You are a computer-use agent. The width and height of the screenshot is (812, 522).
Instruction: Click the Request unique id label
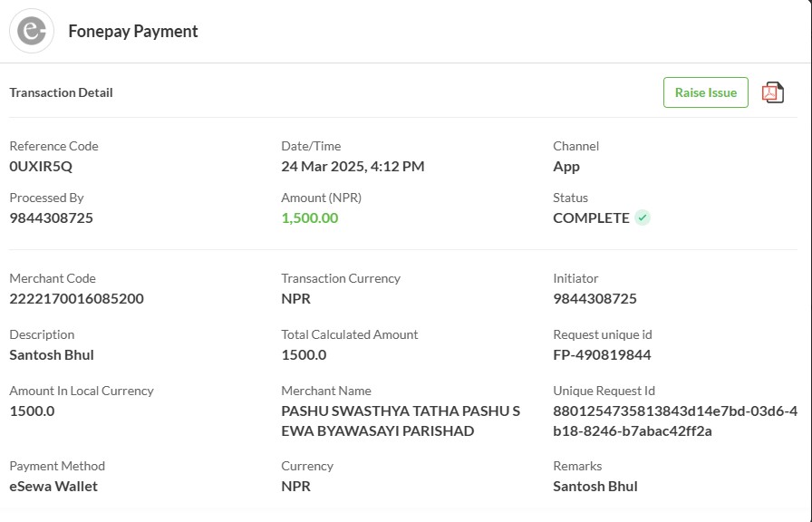click(x=603, y=335)
